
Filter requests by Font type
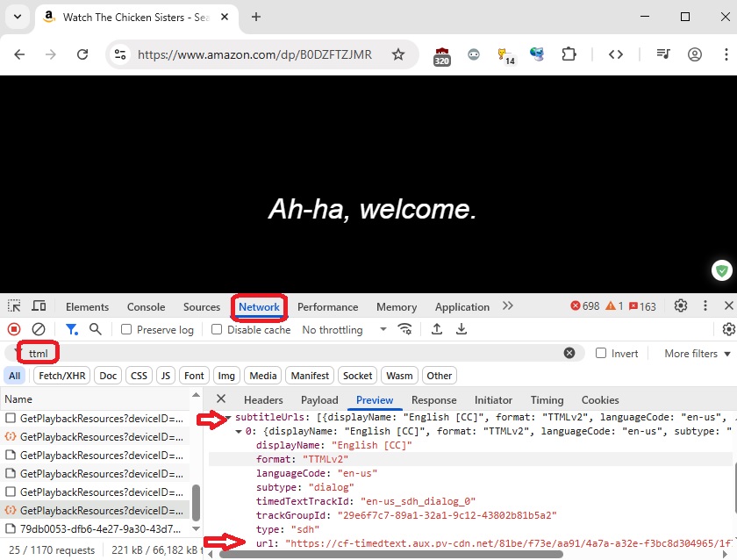click(194, 376)
